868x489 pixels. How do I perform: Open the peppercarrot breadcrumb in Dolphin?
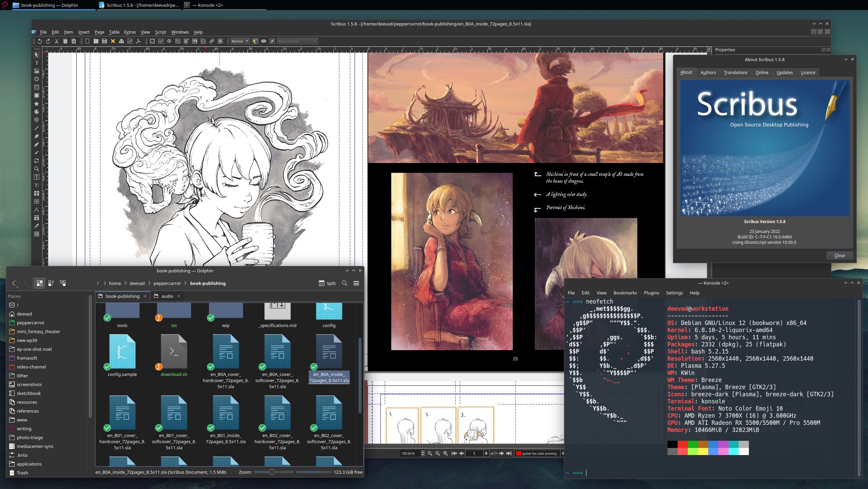(x=167, y=283)
